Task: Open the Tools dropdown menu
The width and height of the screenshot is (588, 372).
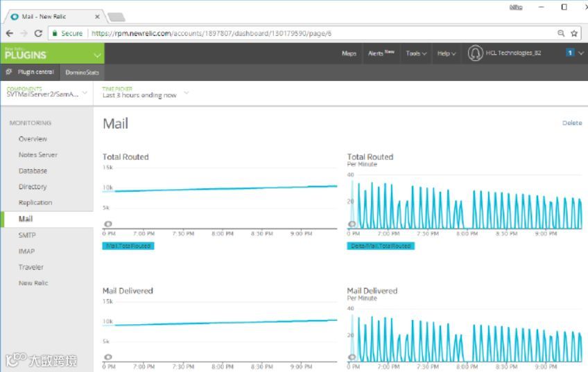Action: pyautogui.click(x=416, y=53)
